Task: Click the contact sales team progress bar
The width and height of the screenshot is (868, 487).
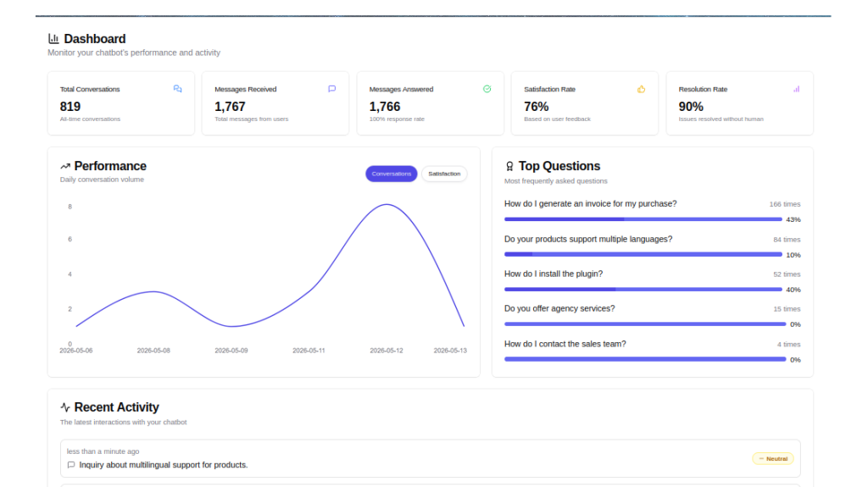Action: pyautogui.click(x=645, y=359)
